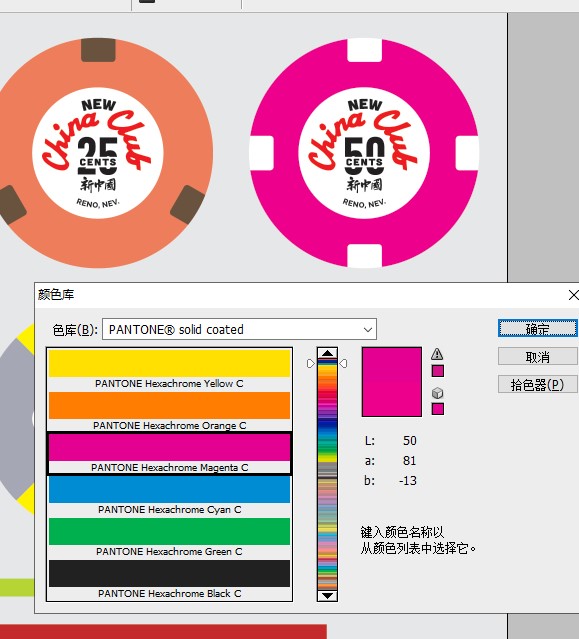Image resolution: width=579 pixels, height=639 pixels.
Task: Choose PANTONE Hexachrome Cyan C swatch
Action: point(170,495)
